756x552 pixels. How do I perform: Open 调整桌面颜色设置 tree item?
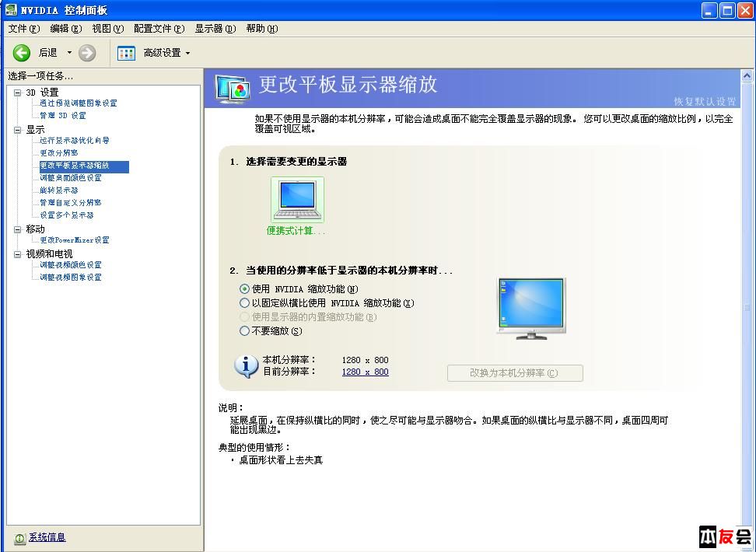coord(71,178)
